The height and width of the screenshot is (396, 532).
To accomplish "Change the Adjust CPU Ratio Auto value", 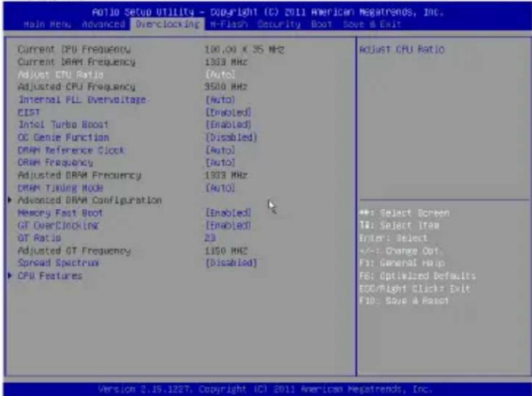I will (220, 75).
